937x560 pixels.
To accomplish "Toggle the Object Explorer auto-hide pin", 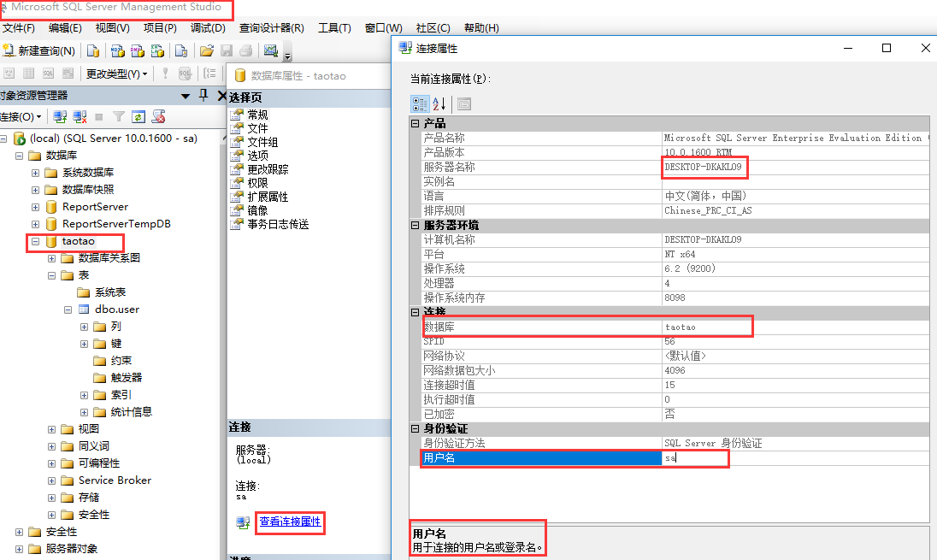I will (x=203, y=95).
